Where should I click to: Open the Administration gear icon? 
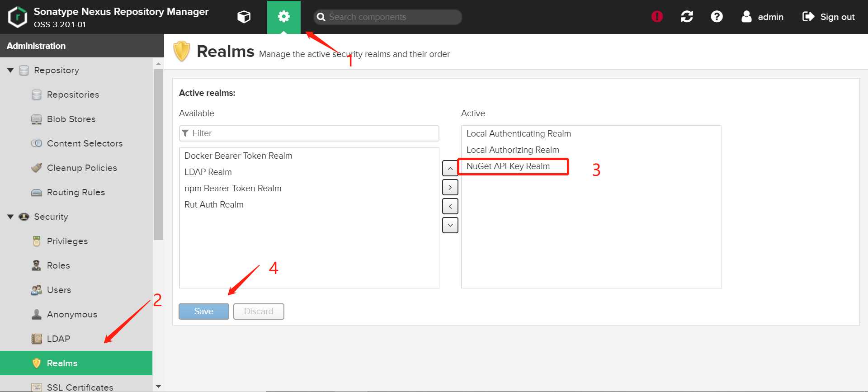pyautogui.click(x=283, y=17)
